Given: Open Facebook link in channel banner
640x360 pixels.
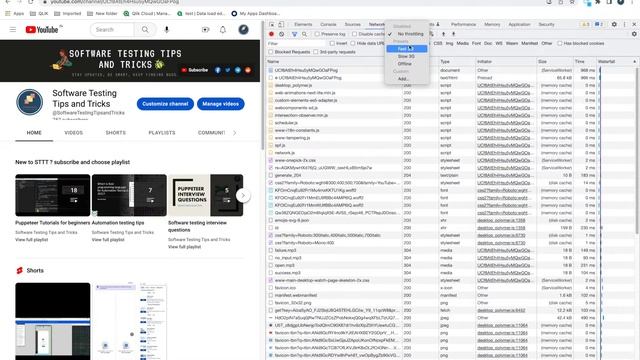Looking at the screenshot, I should click(x=218, y=70).
